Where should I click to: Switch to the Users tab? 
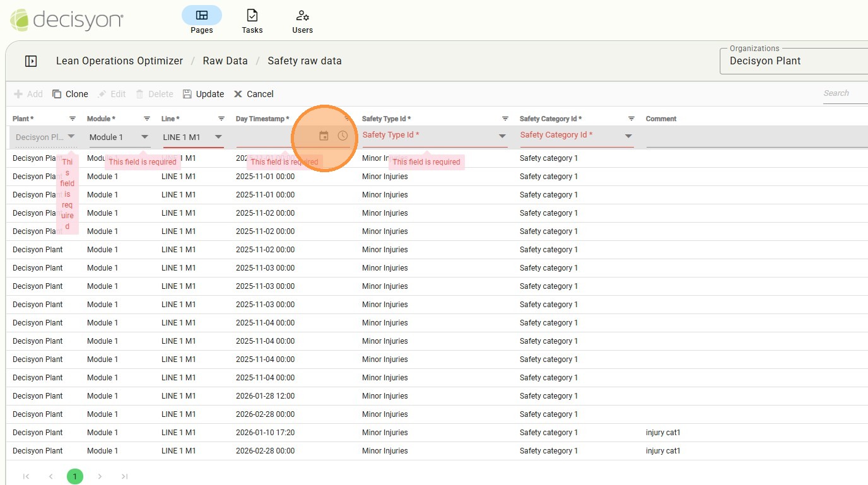302,21
